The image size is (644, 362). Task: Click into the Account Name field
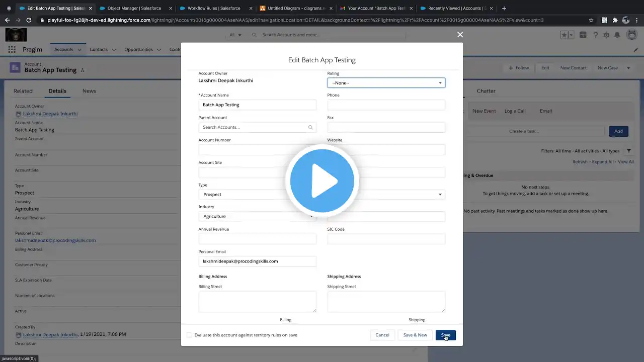coord(258,105)
